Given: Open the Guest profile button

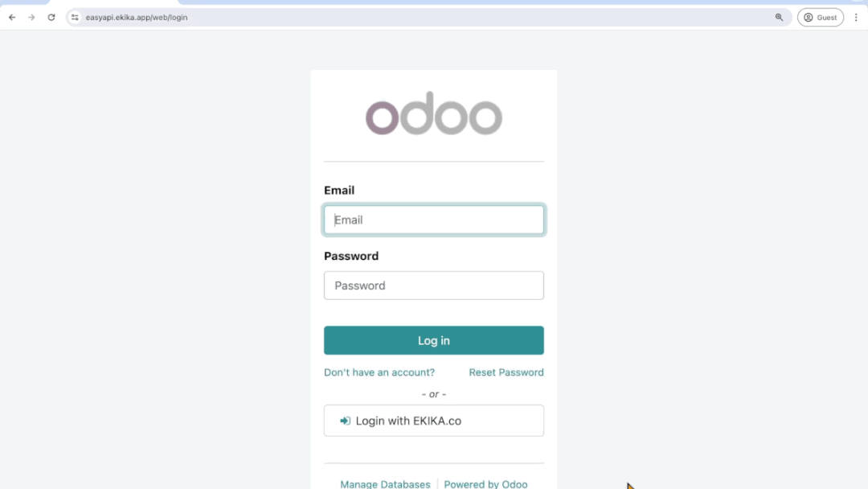Looking at the screenshot, I should pos(820,17).
